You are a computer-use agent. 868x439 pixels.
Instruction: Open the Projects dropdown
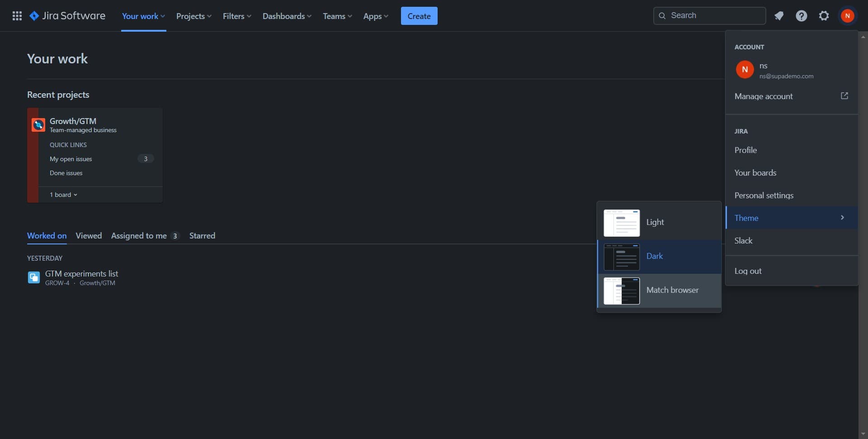[193, 15]
